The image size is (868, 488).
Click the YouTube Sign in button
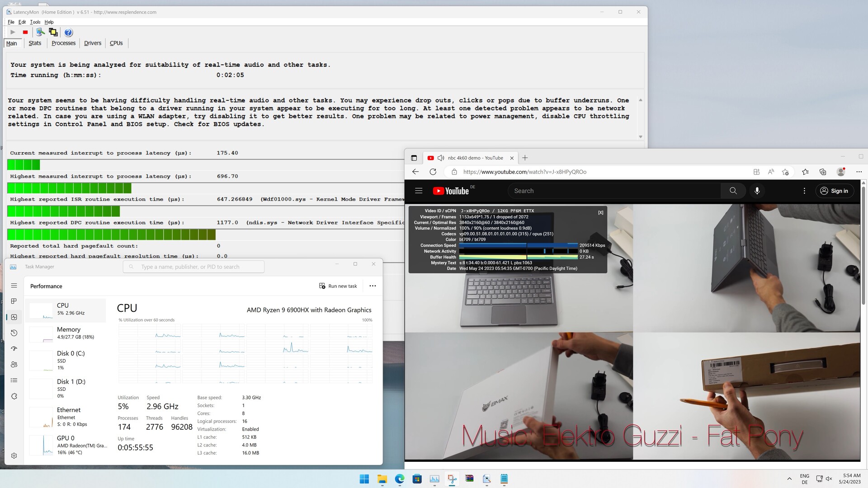[x=835, y=191]
